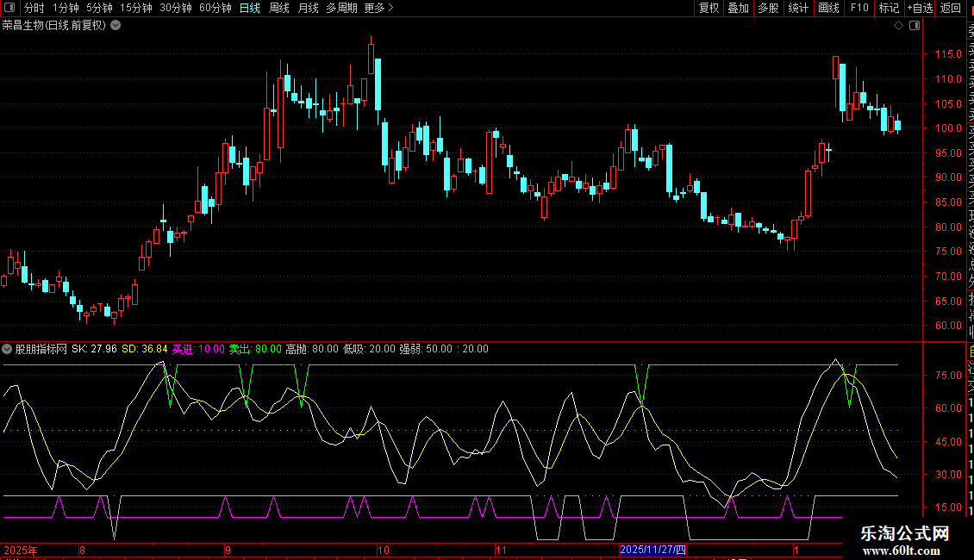
Task: Open the 股朋指标网 indicator settings arrow
Action: 8,349
